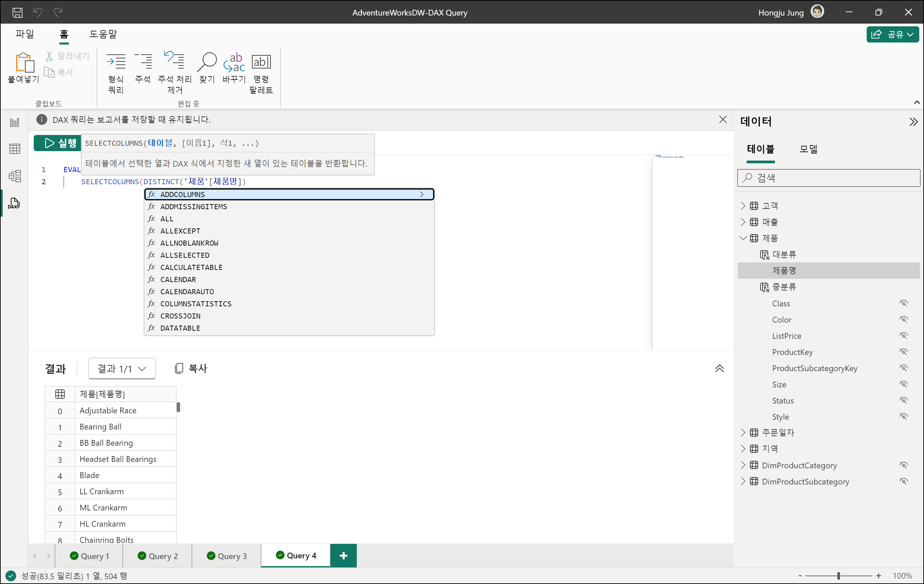This screenshot has width=924, height=584.
Task: Click the Paste (붙여넣기) clipboard icon
Action: click(x=24, y=63)
